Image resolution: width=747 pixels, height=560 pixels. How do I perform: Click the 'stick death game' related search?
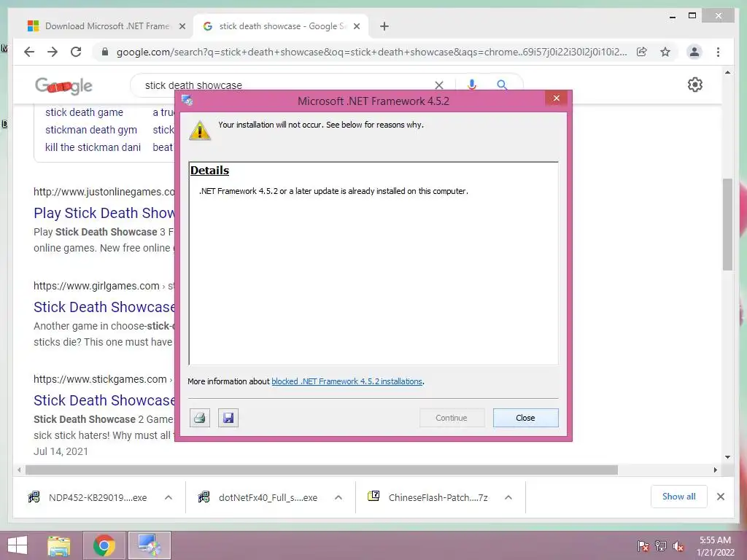pyautogui.click(x=85, y=112)
